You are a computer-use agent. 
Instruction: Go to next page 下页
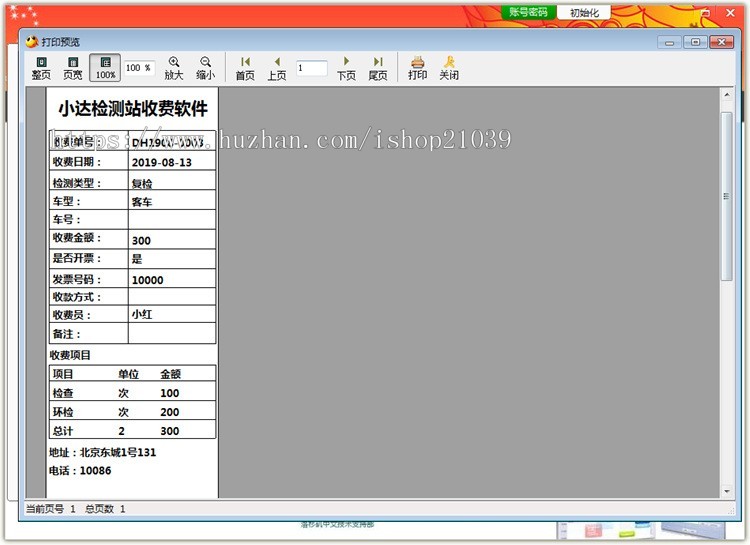(x=346, y=68)
